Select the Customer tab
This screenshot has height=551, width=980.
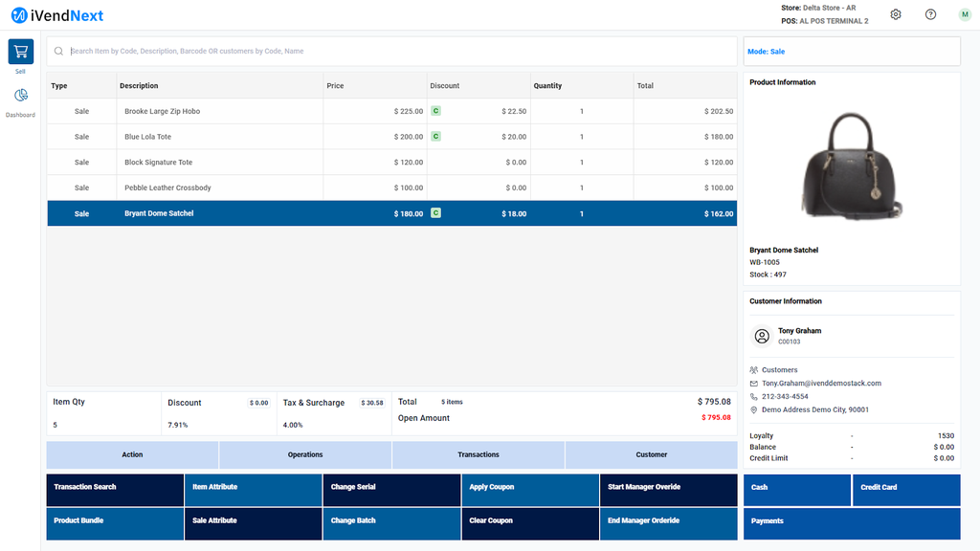point(651,454)
